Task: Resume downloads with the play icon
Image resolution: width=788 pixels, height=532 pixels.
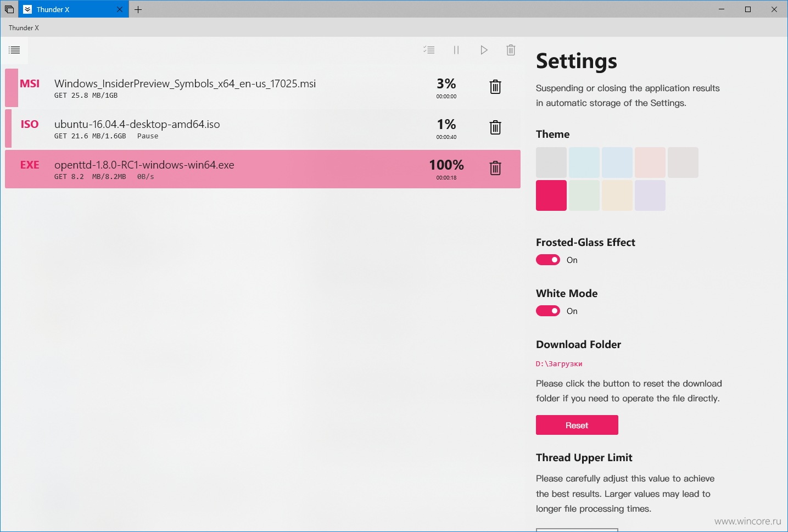Action: pyautogui.click(x=484, y=50)
